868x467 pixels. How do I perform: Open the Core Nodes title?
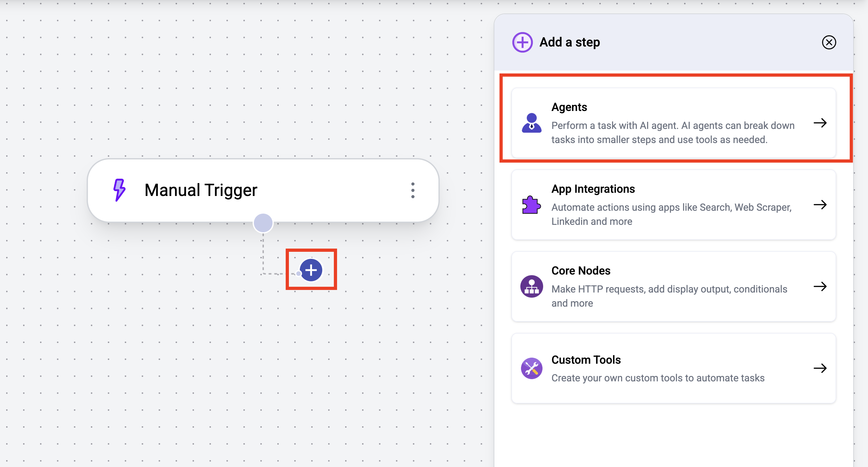[x=581, y=271]
